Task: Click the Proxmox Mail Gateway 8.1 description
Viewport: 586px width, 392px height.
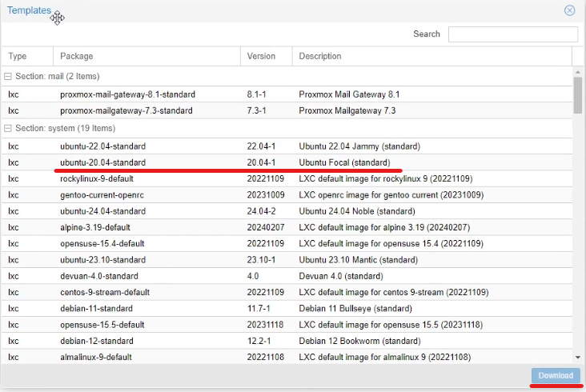Action: (349, 94)
